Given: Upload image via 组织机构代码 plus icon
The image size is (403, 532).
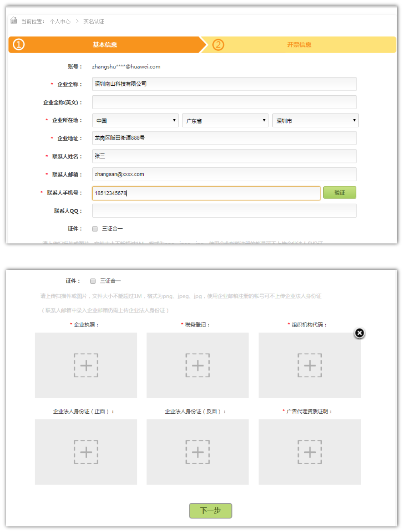Looking at the screenshot, I should click(x=309, y=365).
